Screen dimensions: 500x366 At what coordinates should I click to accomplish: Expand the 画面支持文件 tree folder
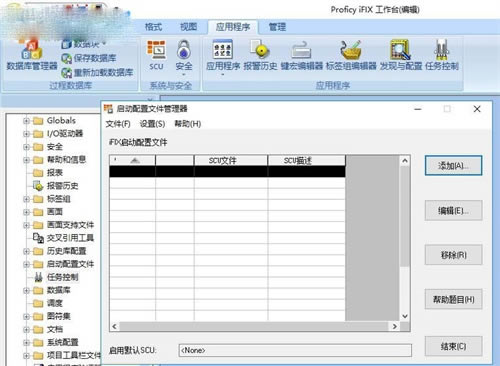(26, 225)
